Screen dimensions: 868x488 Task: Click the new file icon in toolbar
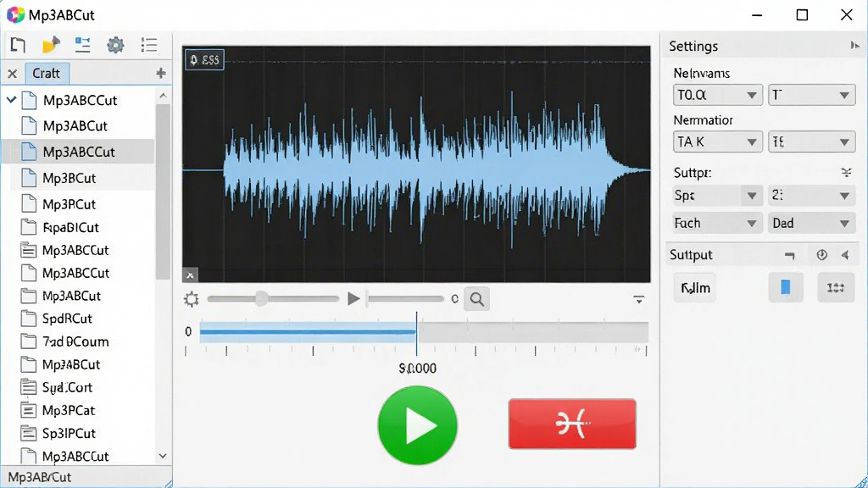point(18,45)
